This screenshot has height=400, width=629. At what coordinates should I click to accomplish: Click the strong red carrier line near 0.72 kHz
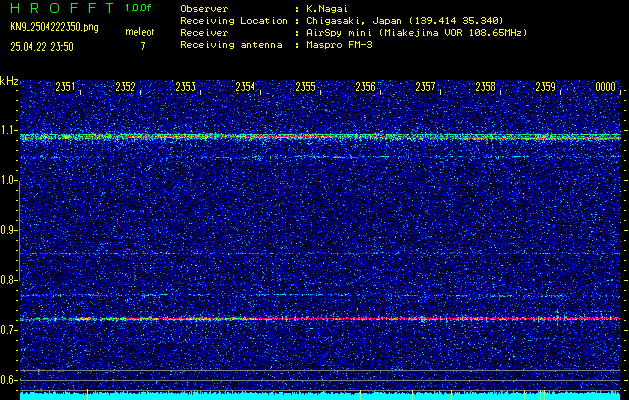pyautogui.click(x=320, y=319)
